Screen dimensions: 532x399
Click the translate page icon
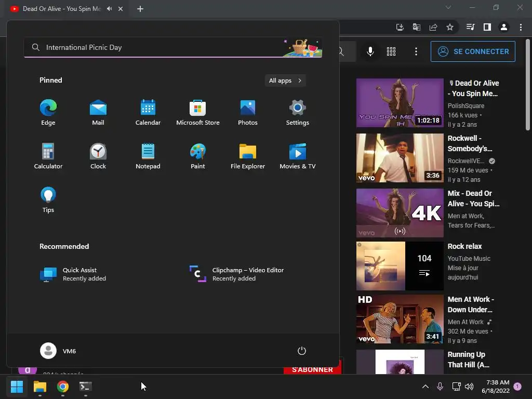(416, 27)
